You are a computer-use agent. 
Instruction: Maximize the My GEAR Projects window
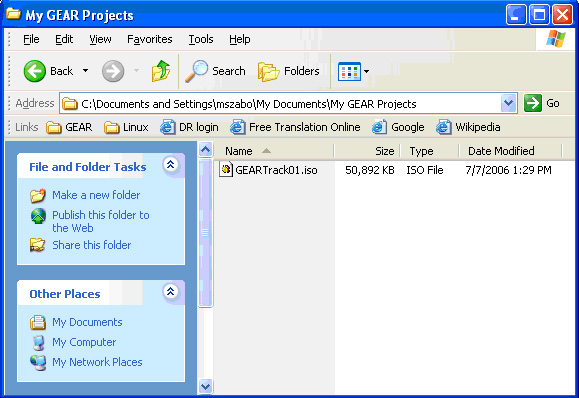(539, 15)
